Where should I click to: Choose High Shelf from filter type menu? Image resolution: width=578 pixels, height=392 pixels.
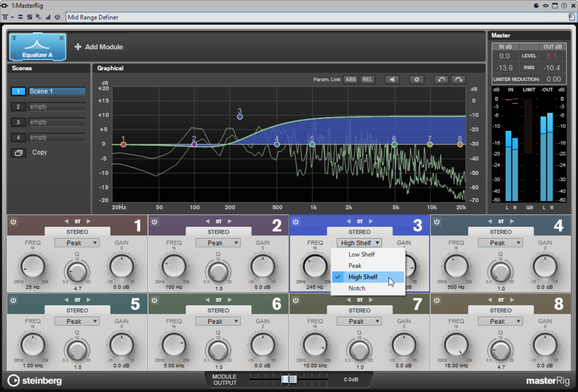[368, 277]
